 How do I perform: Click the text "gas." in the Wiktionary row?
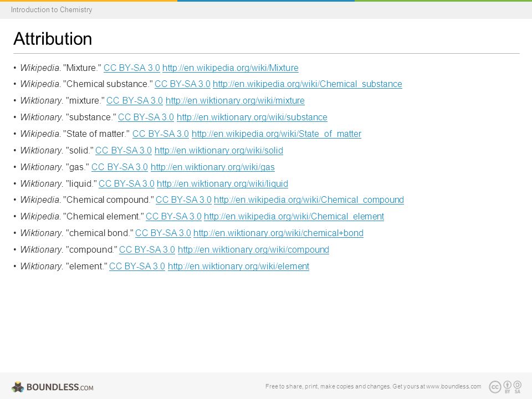click(78, 167)
